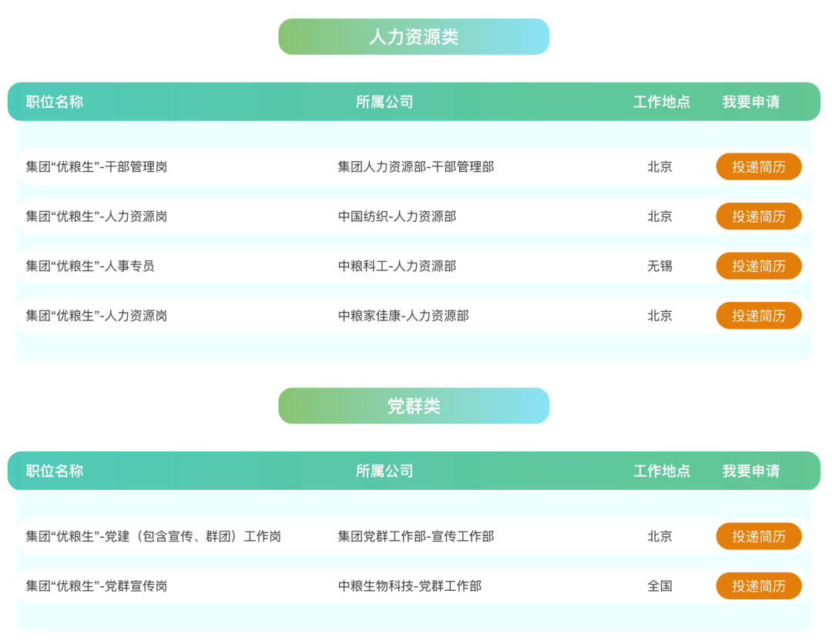Click company 中粮科工-人力资源部
The width and height of the screenshot is (832, 644).
click(397, 266)
